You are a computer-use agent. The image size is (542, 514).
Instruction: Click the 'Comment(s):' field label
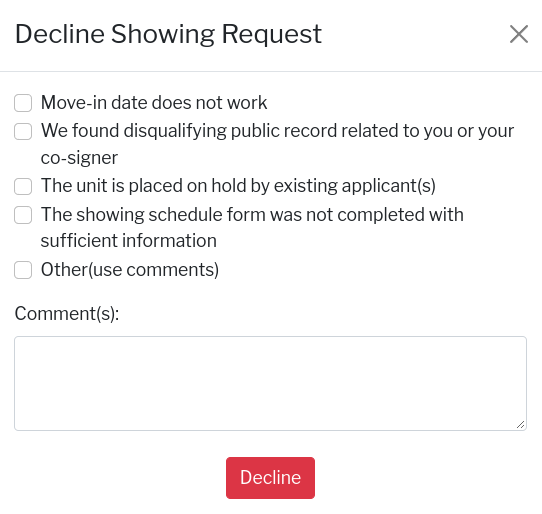[67, 314]
